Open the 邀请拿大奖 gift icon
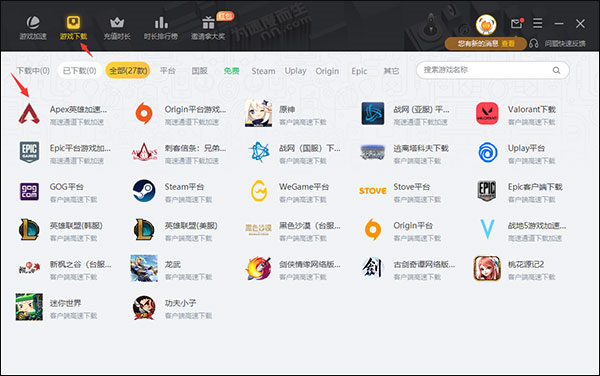The height and width of the screenshot is (376, 600). 208,23
